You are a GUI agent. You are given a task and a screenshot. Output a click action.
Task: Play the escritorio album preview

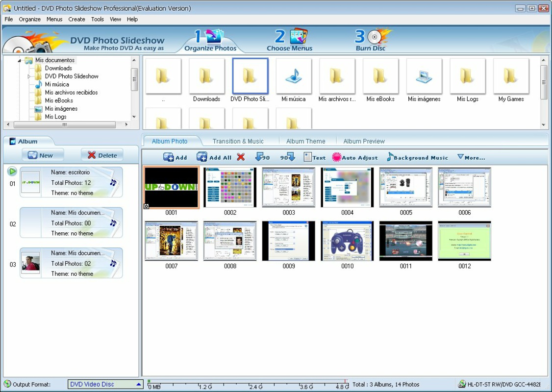tap(12, 171)
